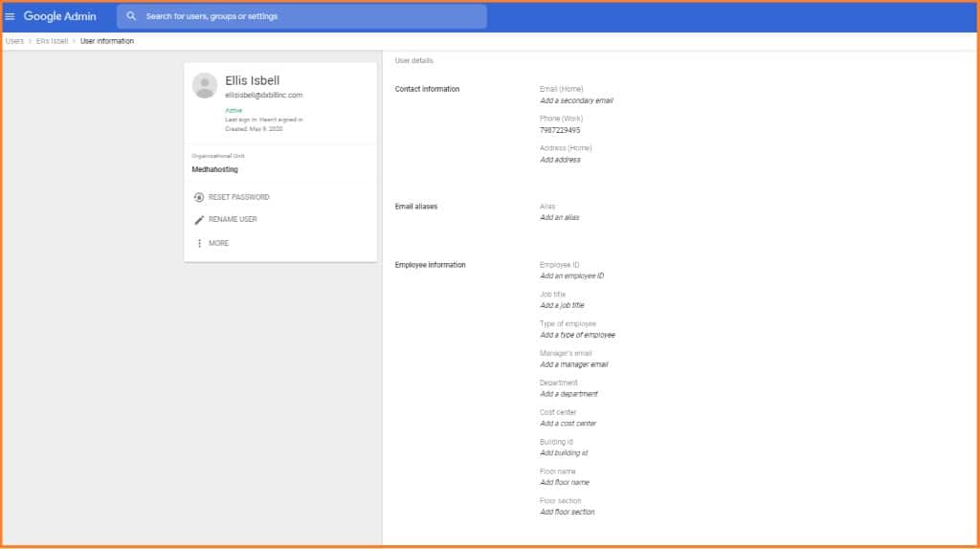Click the reset password lock icon

(199, 197)
